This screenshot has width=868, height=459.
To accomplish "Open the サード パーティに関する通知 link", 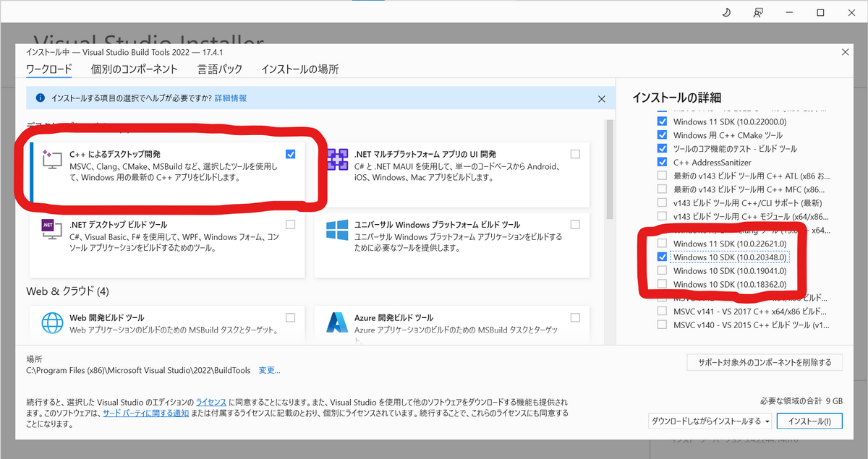I will tap(146, 413).
